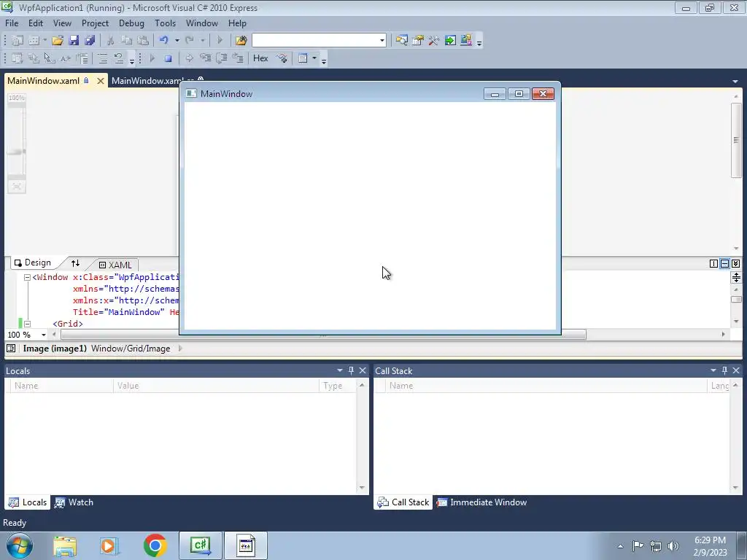Swap the Design and XAML panes
This screenshot has height=560, width=747.
75,263
